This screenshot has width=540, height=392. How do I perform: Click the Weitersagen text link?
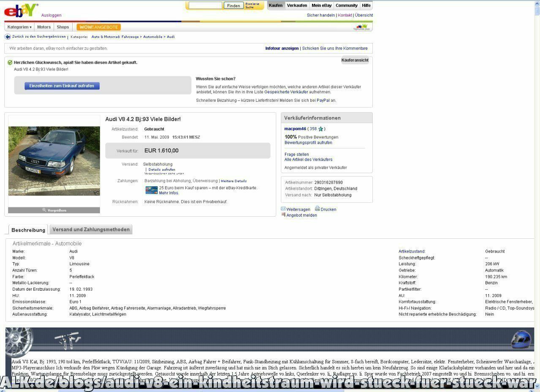pos(298,210)
